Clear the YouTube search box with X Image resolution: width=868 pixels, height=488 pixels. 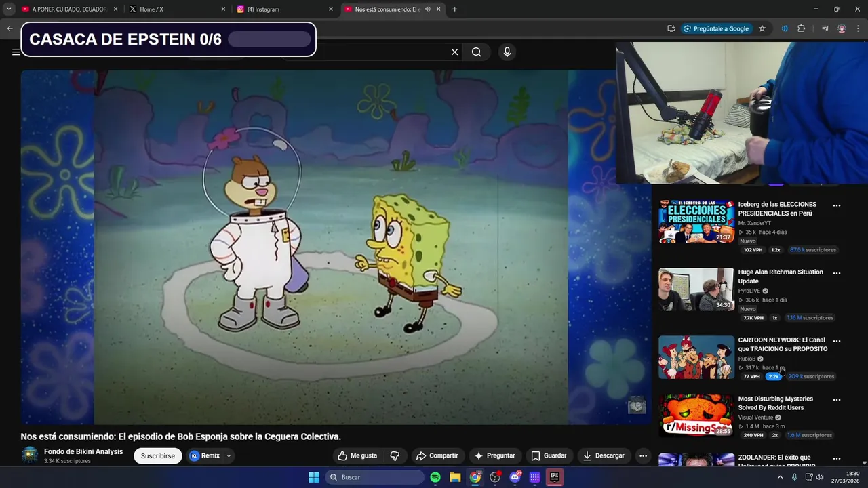tap(454, 52)
